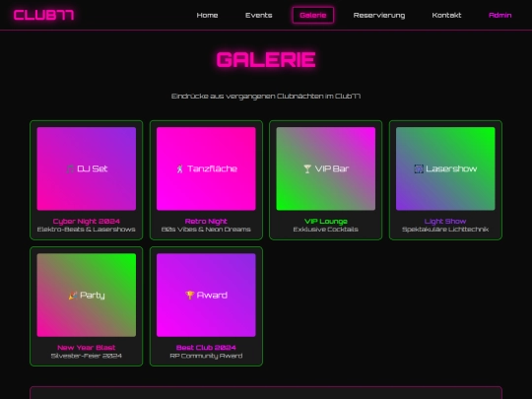Open the Events menu item
Viewport: 532px width, 399px height.
pyautogui.click(x=258, y=15)
